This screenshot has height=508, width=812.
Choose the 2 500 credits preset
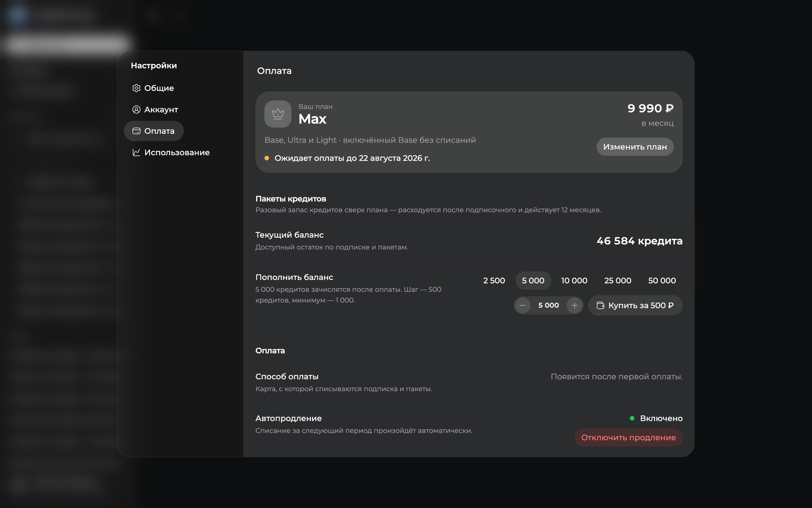click(494, 281)
